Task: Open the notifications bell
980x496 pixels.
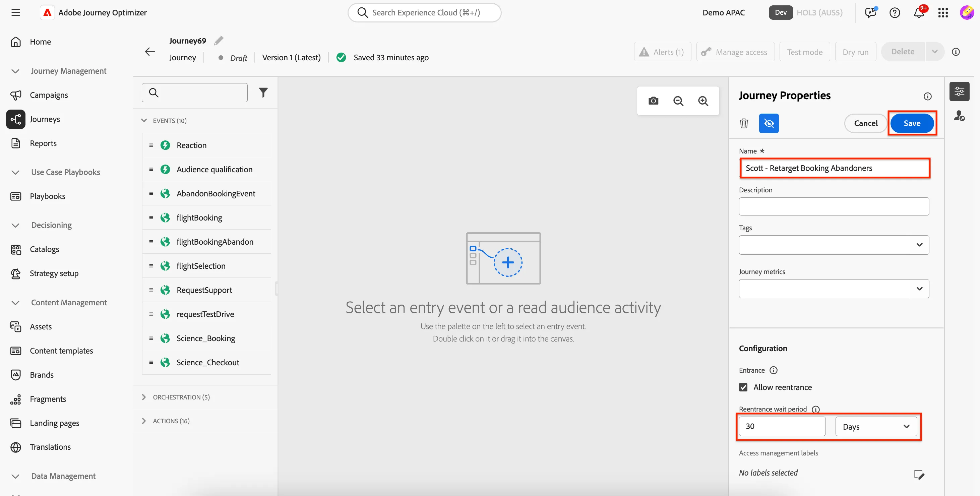Action: (x=919, y=13)
